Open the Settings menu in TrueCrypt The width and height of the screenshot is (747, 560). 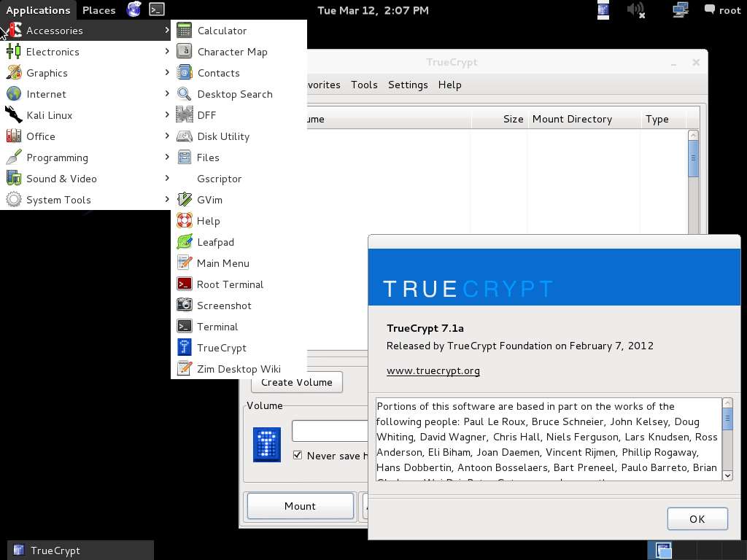click(x=408, y=85)
